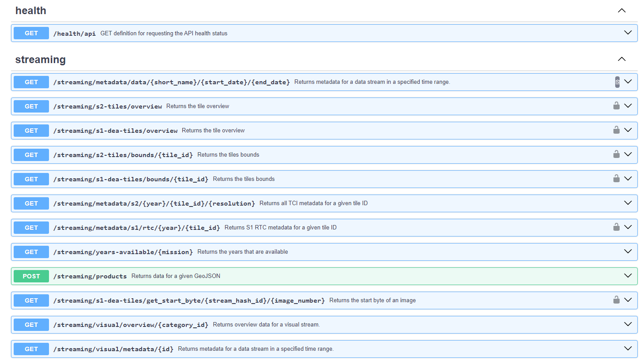Open the /health/api path link
Viewport: 643px width, 364px height.
(x=75, y=34)
